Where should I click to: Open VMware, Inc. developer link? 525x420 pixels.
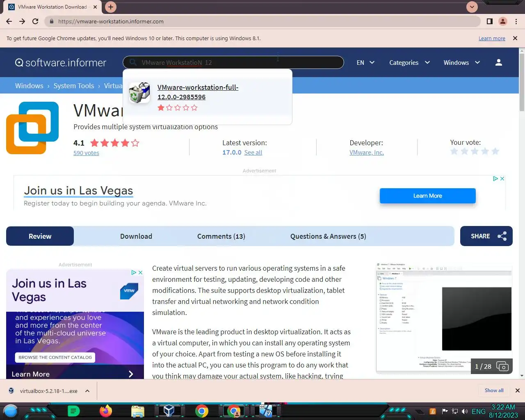(x=367, y=152)
